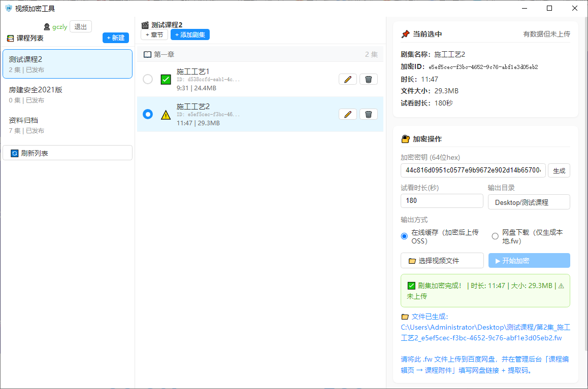This screenshot has width=588, height=389.
Task: Delete episode 施工工艺1 with trash icon
Action: 368,80
